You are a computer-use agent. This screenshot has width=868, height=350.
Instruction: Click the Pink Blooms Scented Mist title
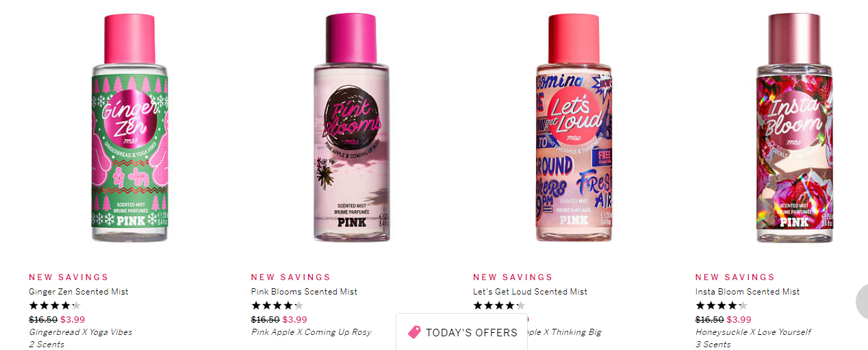[304, 291]
